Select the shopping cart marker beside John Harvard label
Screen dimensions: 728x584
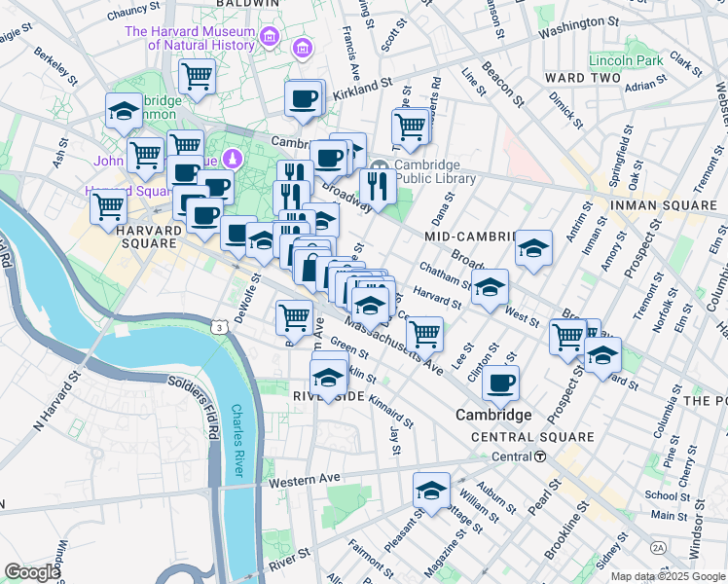tap(146, 157)
